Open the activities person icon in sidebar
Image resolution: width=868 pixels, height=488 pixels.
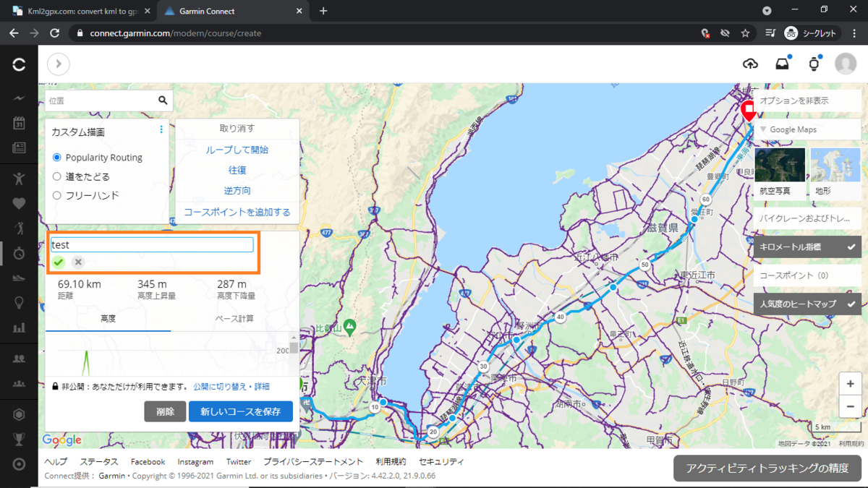coord(19,178)
